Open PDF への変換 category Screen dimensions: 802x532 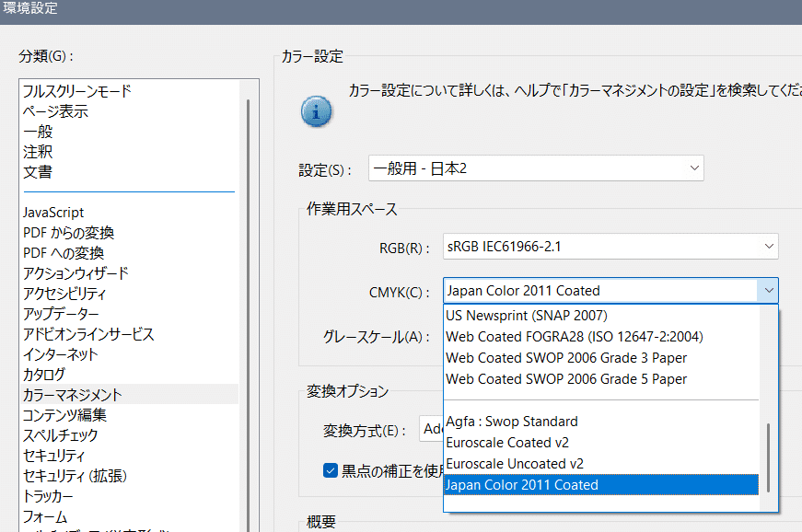(130, 253)
